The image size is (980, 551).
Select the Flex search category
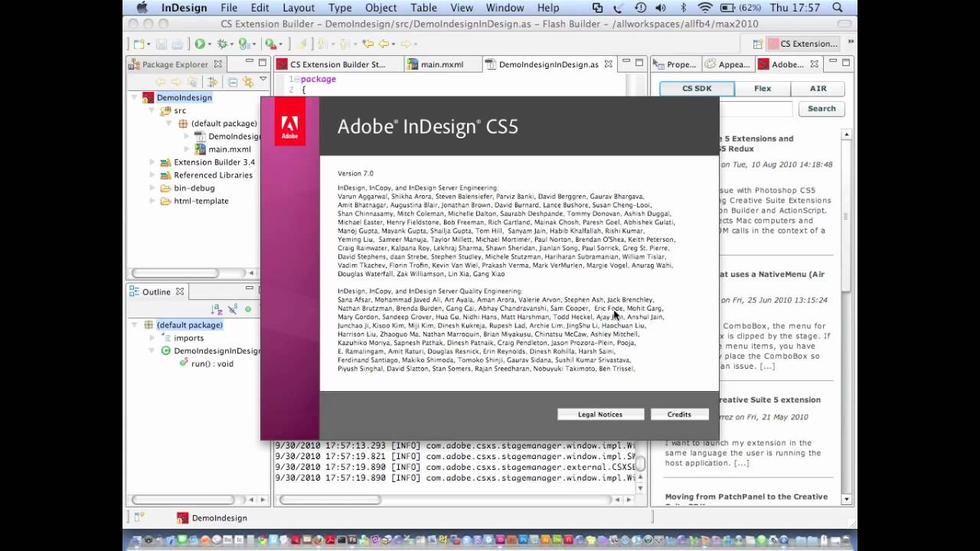tap(763, 88)
